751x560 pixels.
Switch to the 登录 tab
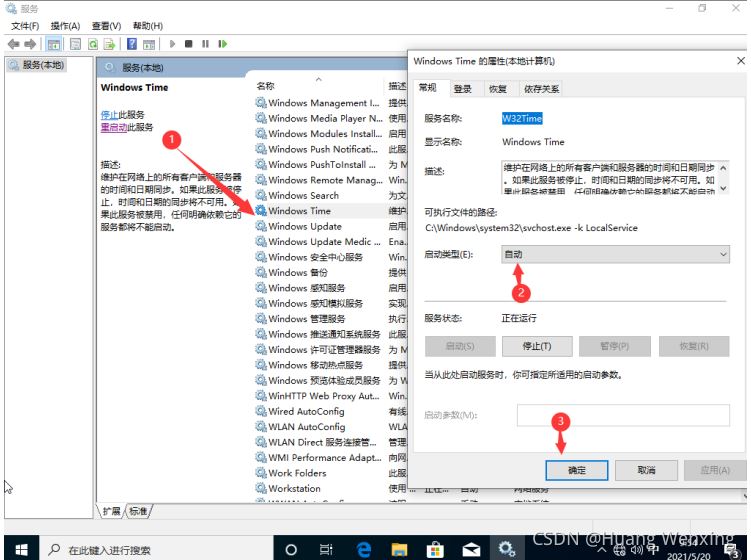tap(463, 89)
